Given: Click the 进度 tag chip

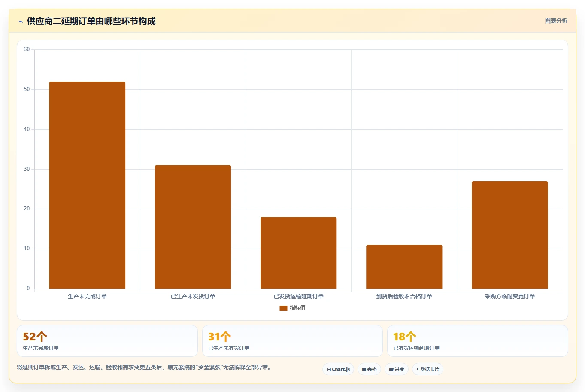Looking at the screenshot, I should 397,369.
